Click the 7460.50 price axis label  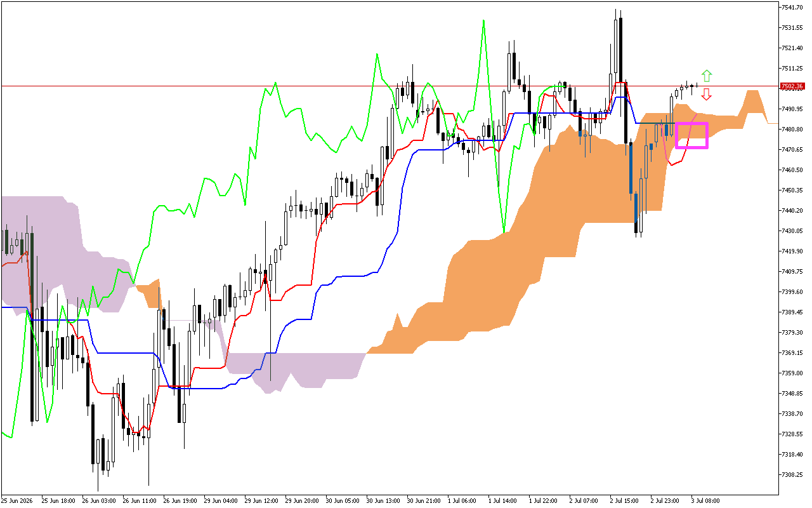792,170
